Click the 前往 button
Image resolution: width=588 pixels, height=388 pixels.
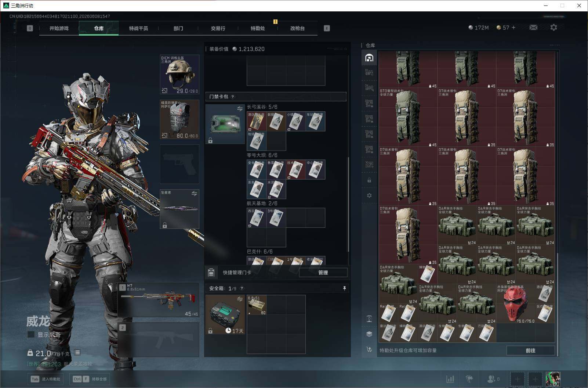tap(530, 351)
